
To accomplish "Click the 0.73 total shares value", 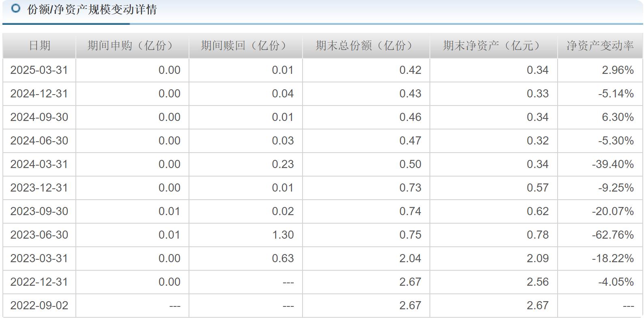I will click(410, 188).
